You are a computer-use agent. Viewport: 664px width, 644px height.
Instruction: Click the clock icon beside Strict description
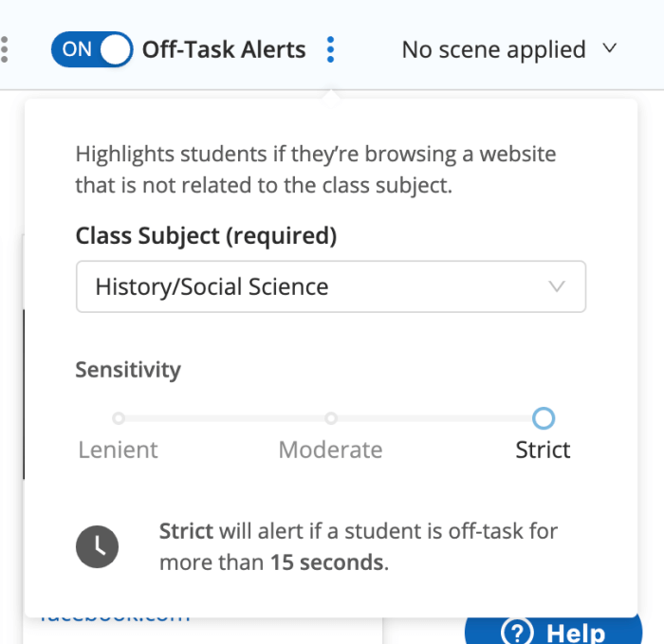[98, 546]
